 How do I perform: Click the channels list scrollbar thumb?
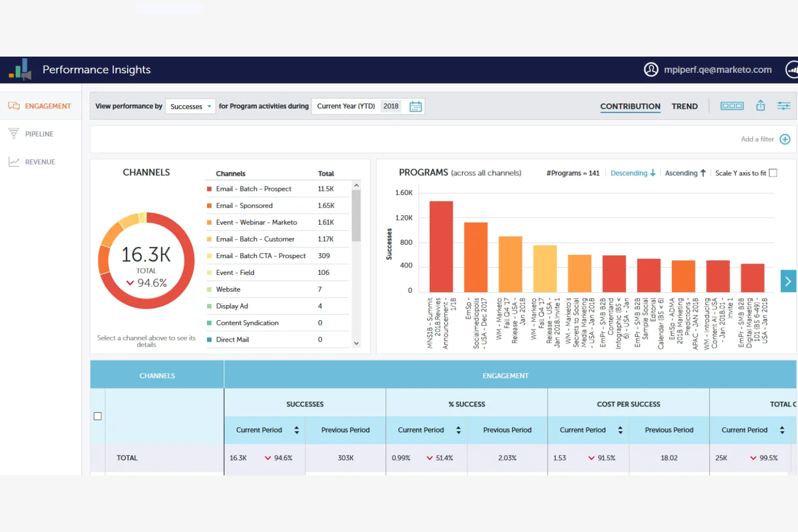tap(356, 216)
